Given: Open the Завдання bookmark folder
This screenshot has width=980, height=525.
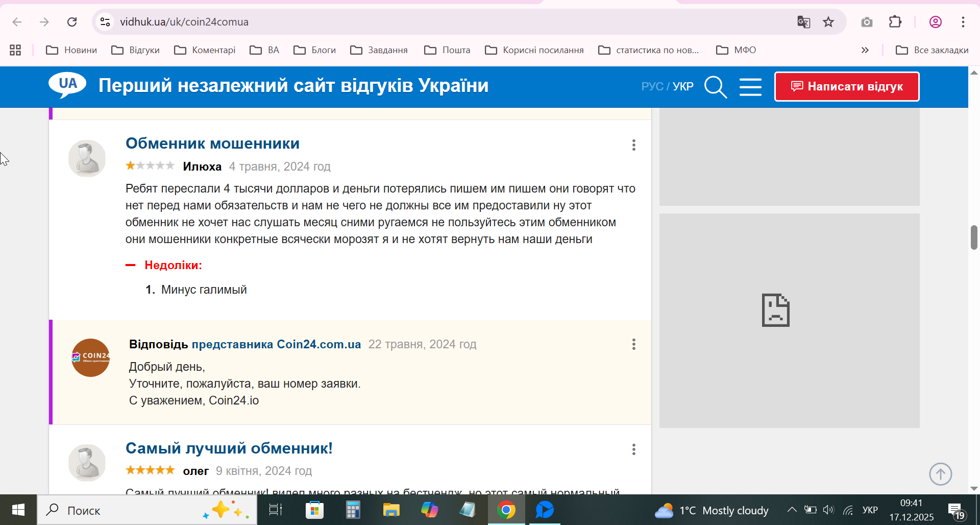Looking at the screenshot, I should (x=379, y=50).
